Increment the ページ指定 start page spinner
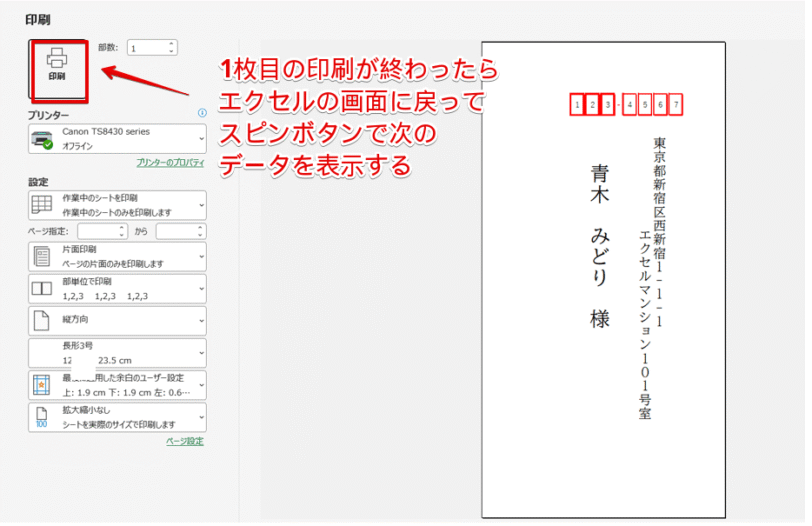Viewport: 812px width, 526px height. 122,228
